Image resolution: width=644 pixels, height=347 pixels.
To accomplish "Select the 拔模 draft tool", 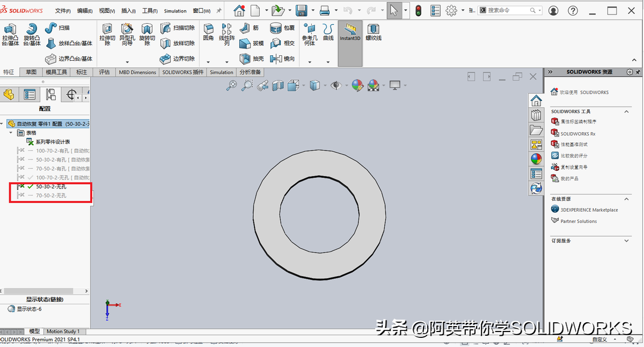I will [x=252, y=44].
